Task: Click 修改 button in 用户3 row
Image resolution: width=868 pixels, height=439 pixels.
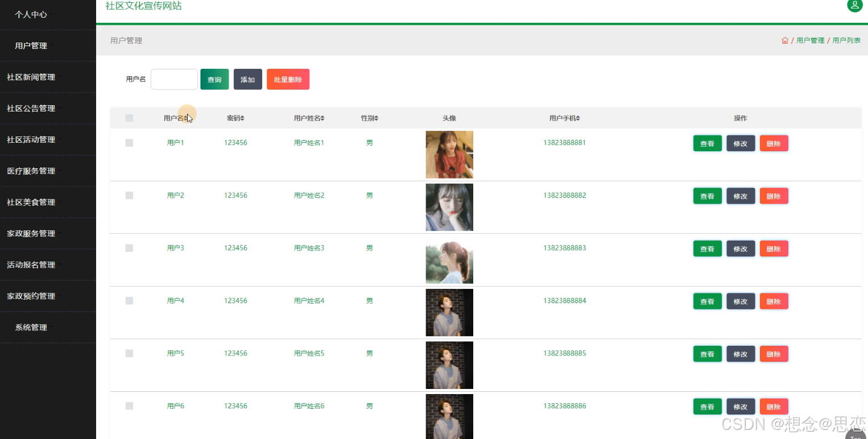Action: [741, 249]
